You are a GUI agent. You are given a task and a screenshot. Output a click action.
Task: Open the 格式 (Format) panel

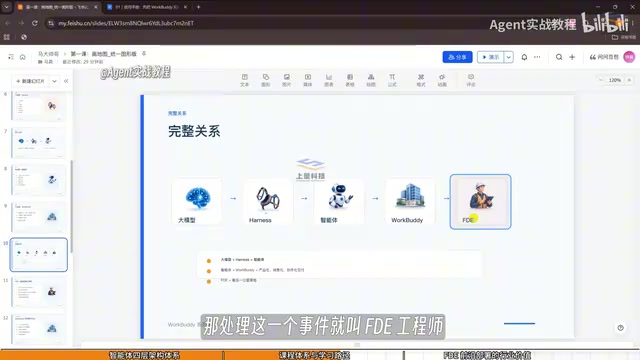(x=421, y=80)
